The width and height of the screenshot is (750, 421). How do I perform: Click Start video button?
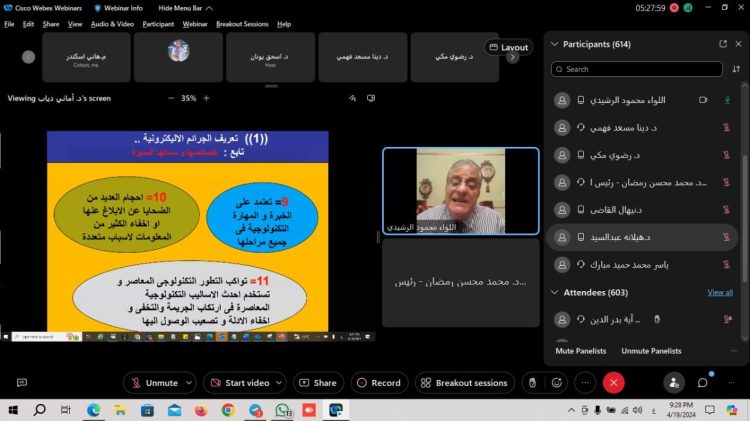click(241, 383)
